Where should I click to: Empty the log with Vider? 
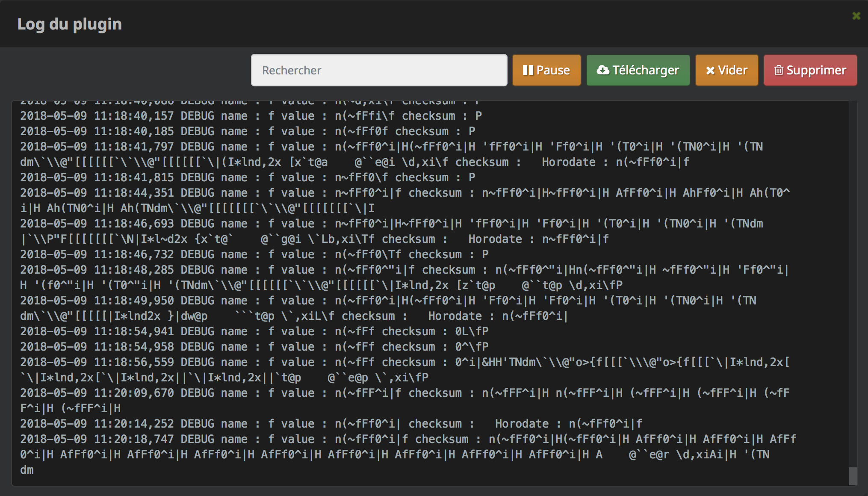click(726, 70)
